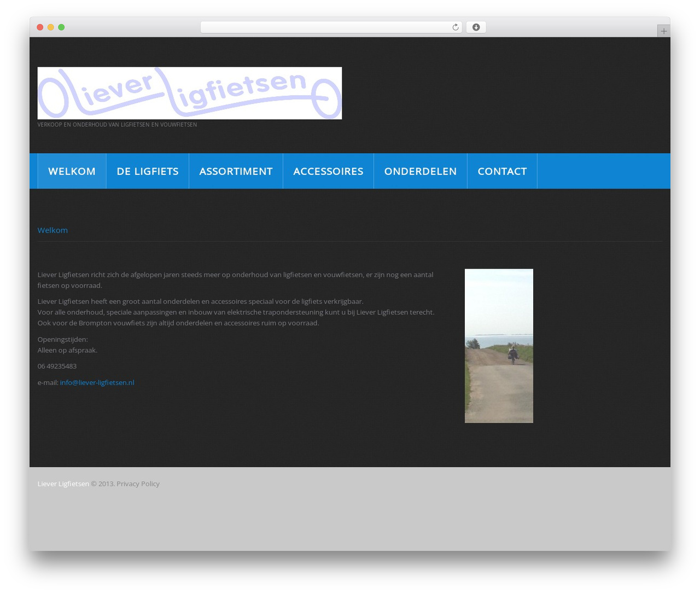Click the Liever Ligfietsen logo banner
This screenshot has width=700, height=593.
pyautogui.click(x=190, y=93)
